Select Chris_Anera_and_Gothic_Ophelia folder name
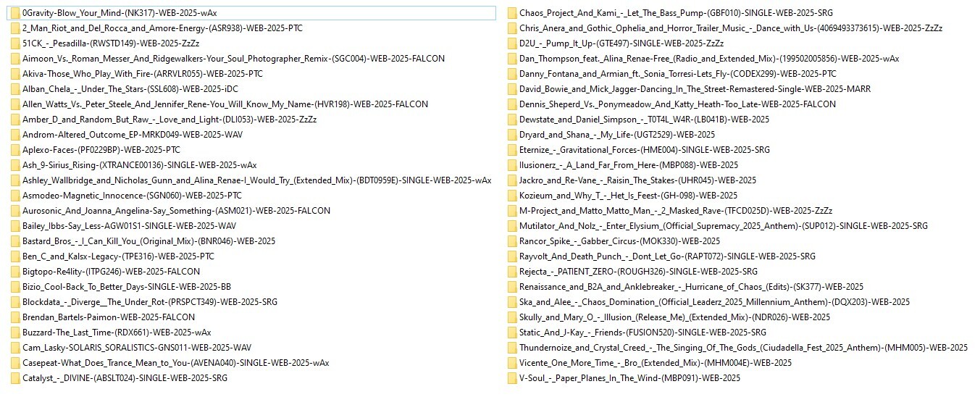The image size is (980, 397). pos(731,28)
